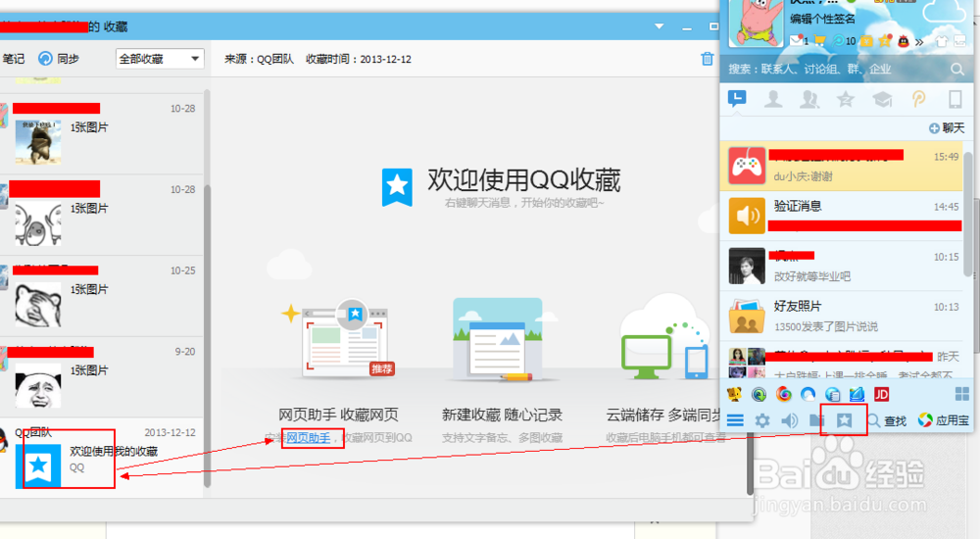980x539 pixels.
Task: Switch to the Qzone star tab
Action: [846, 99]
